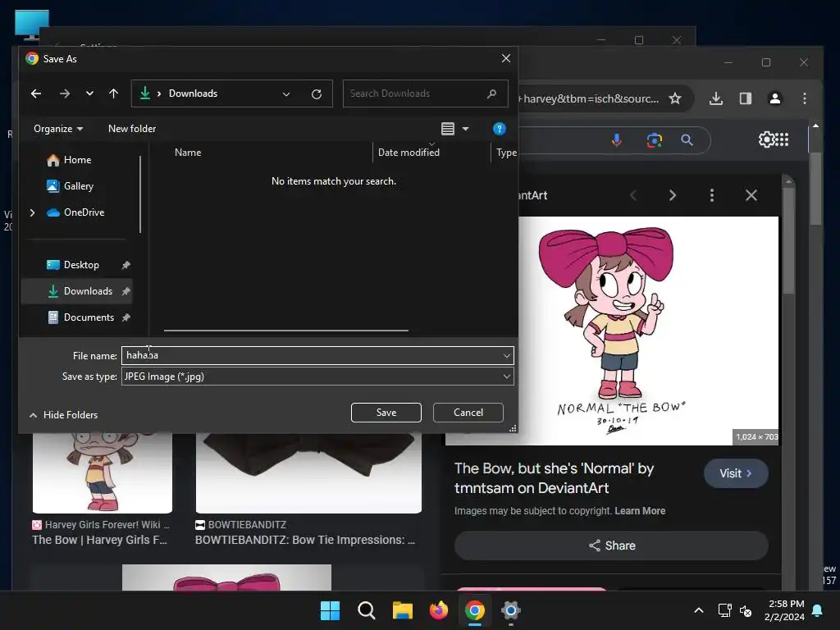Sort by the Name column
Image resolution: width=840 pixels, height=630 pixels.
(x=188, y=152)
